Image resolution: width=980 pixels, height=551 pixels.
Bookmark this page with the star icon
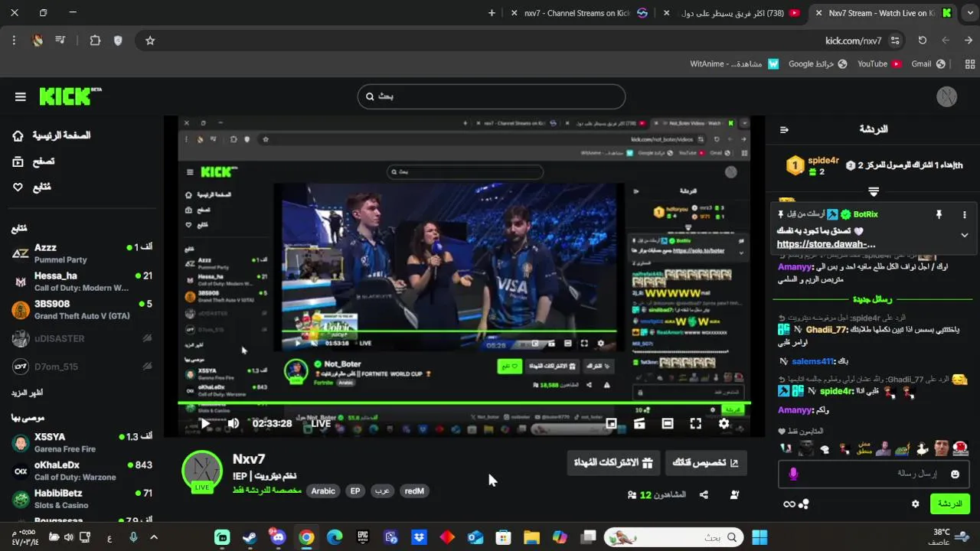tap(150, 41)
